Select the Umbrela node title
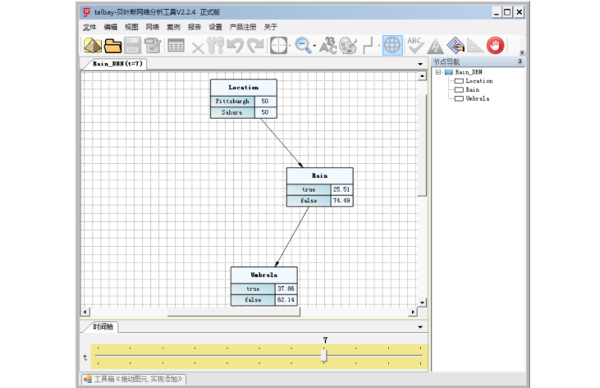Image resolution: width=600 pixels, height=388 pixels. point(264,275)
